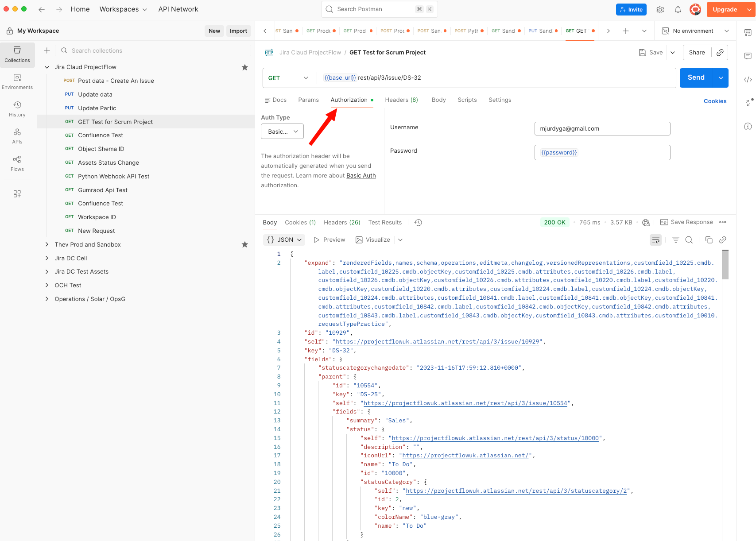756x541 pixels.
Task: Click the response body vertical scrollbar
Action: 725,265
